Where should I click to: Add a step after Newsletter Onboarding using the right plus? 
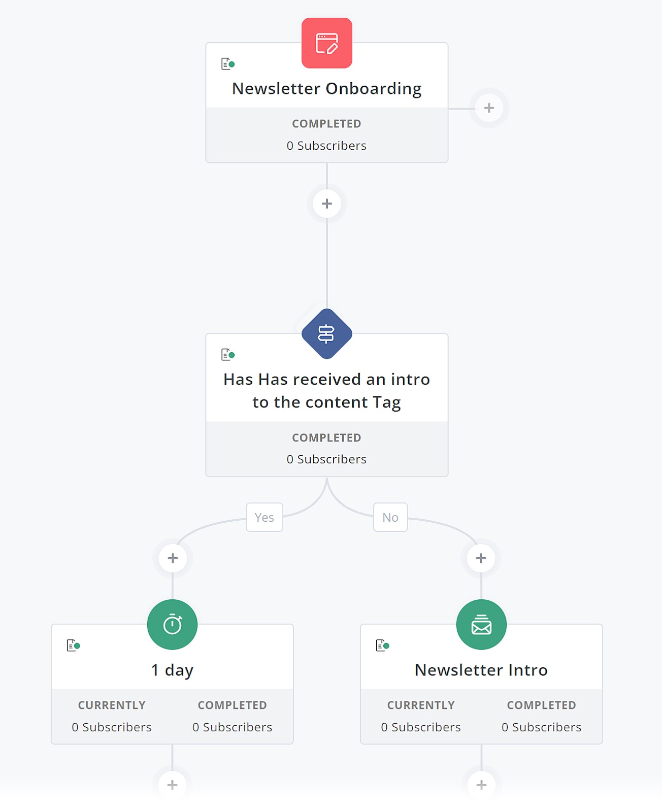(x=488, y=107)
